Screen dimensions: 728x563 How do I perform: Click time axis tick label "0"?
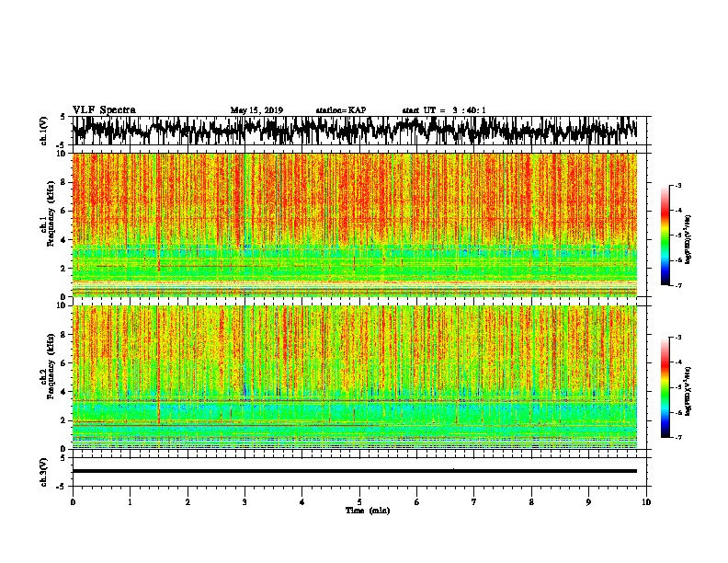click(73, 502)
